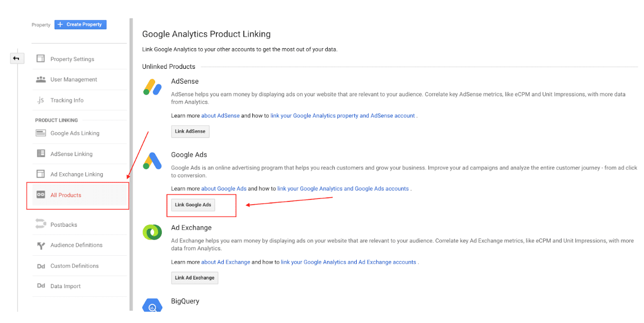The width and height of the screenshot is (644, 323).
Task: Click the Google Ads product title
Action: pos(189,155)
